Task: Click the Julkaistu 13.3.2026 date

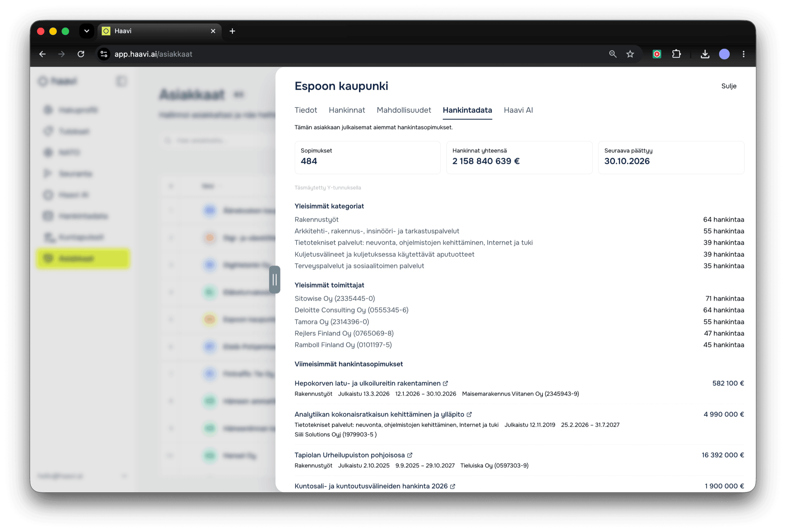Action: coord(364,394)
